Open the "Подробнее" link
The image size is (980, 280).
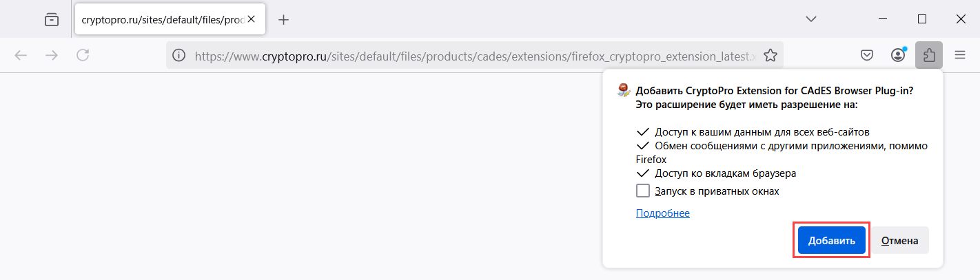662,213
